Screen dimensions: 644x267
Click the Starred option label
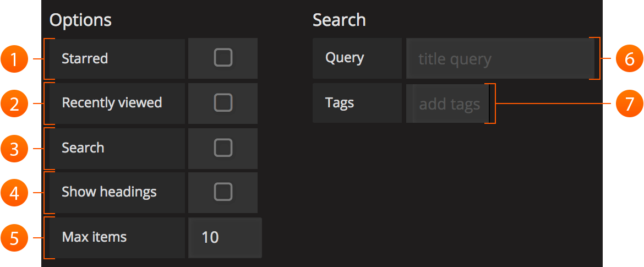point(85,58)
